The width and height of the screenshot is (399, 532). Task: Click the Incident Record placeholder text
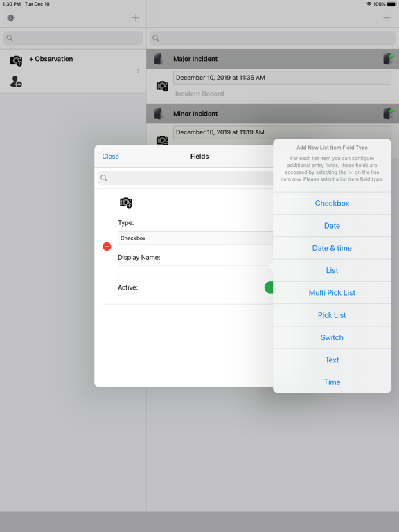coord(199,94)
